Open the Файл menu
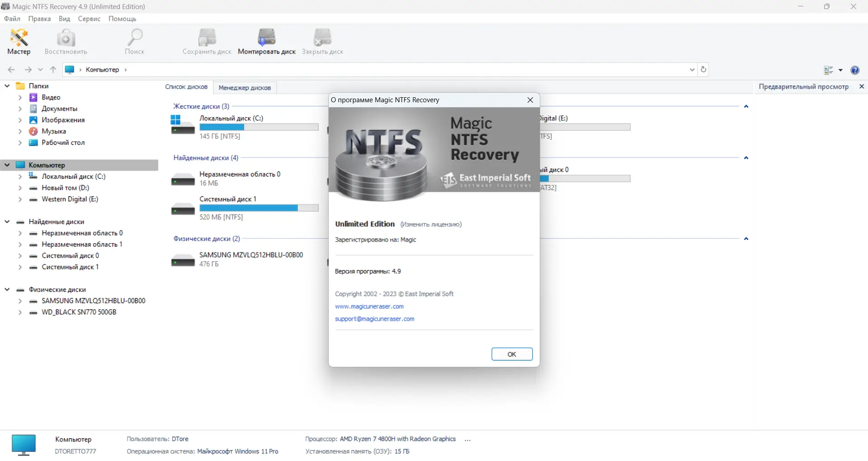This screenshot has width=868, height=461. pos(12,19)
